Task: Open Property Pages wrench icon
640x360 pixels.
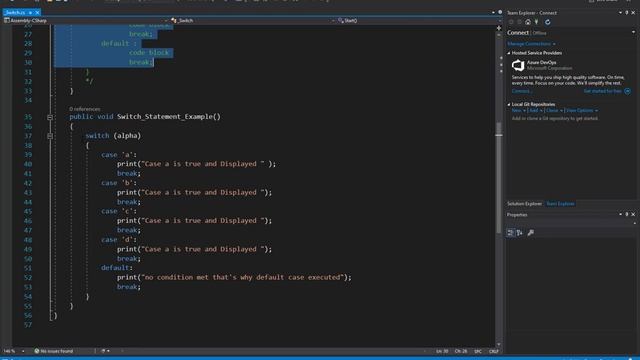Action: pyautogui.click(x=531, y=233)
